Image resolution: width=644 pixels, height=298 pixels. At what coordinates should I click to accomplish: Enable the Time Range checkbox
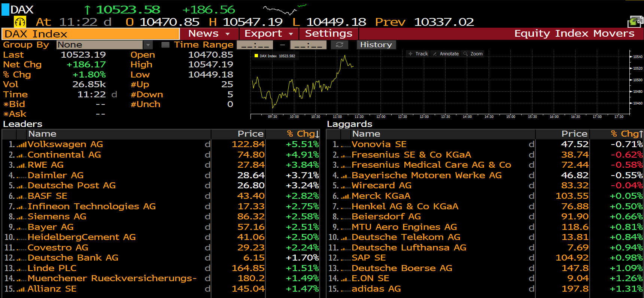tap(165, 45)
